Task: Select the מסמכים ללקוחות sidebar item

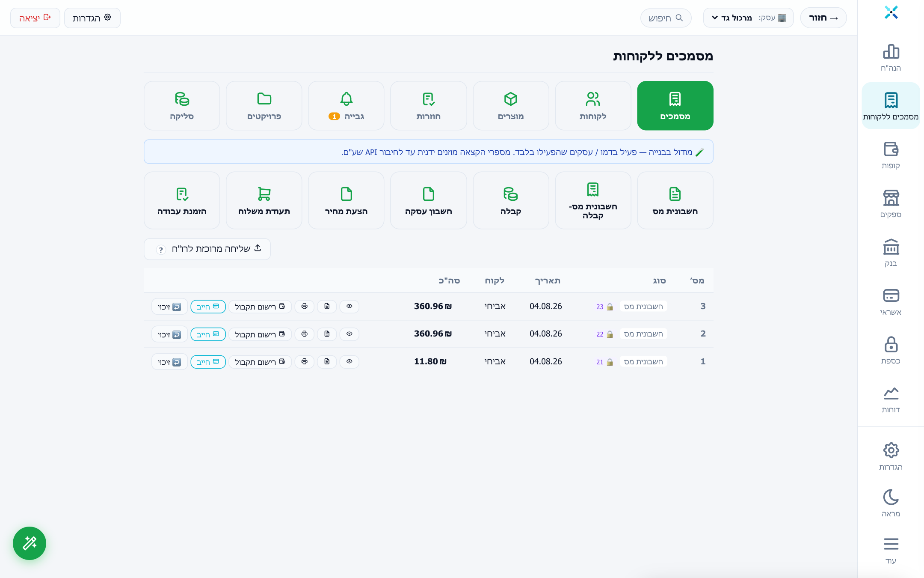Action: (x=891, y=106)
